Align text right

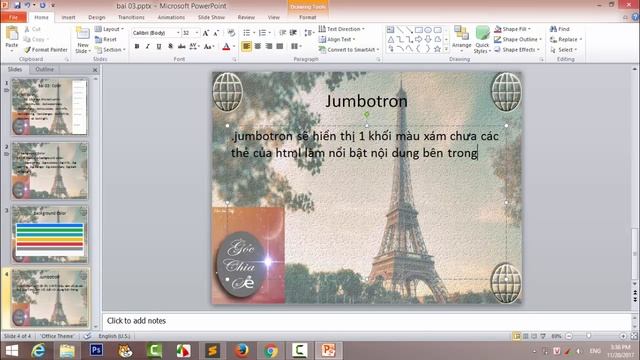coord(269,46)
